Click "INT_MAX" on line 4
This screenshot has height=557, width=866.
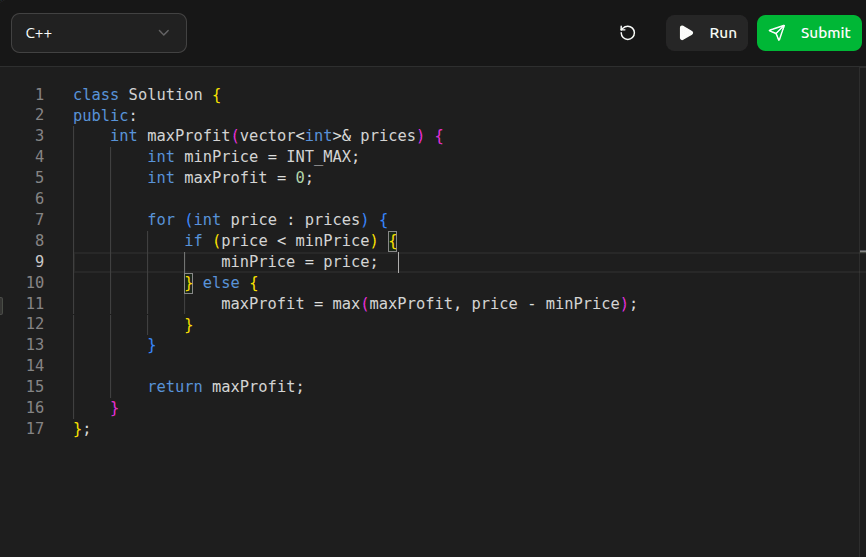319,157
